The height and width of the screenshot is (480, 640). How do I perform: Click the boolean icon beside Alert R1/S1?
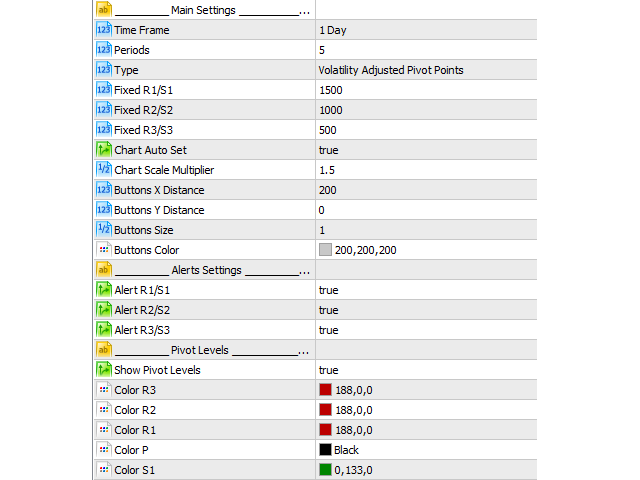point(104,290)
